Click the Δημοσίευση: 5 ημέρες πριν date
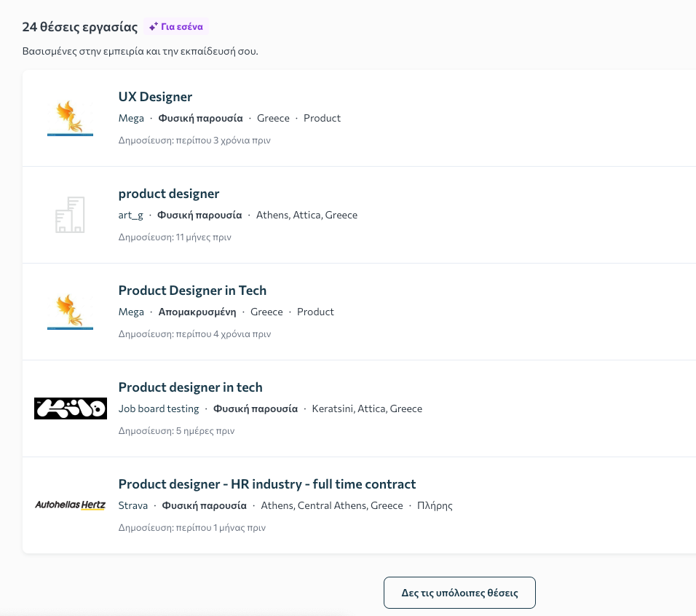The image size is (696, 616). pyautogui.click(x=176, y=430)
